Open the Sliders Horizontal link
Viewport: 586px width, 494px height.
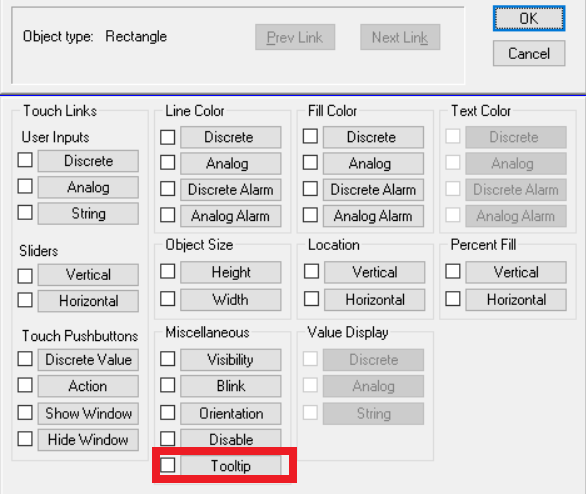pyautogui.click(x=88, y=301)
